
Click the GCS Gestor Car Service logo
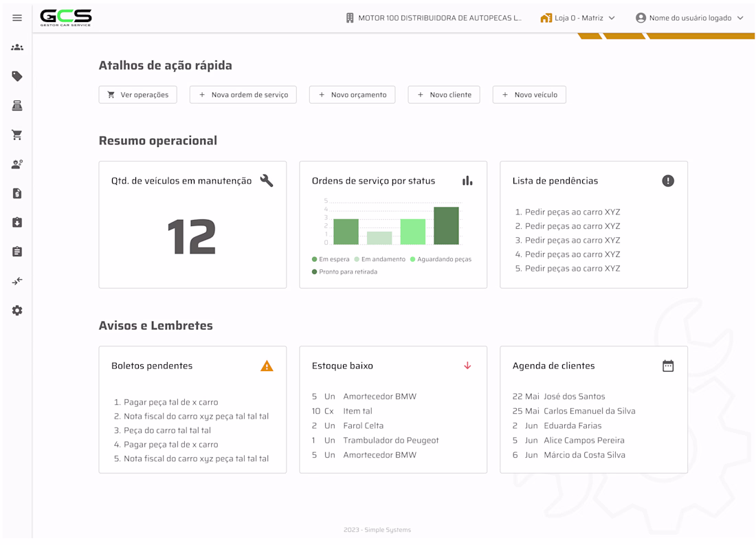66,18
